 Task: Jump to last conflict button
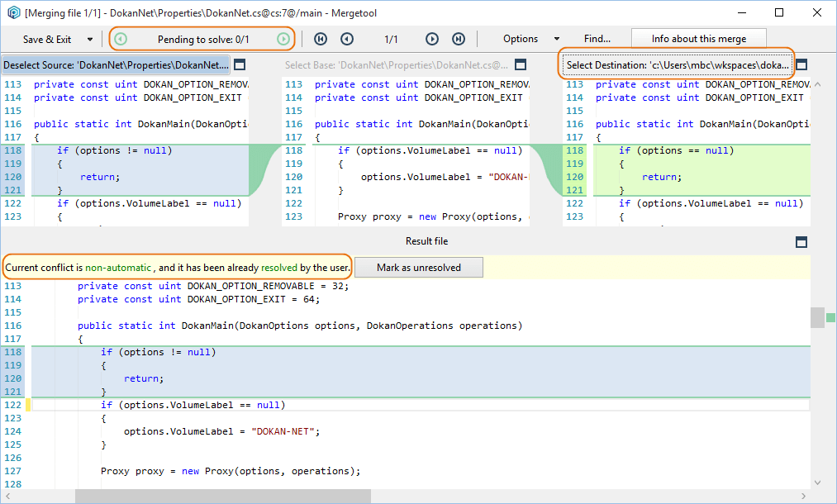click(x=459, y=39)
